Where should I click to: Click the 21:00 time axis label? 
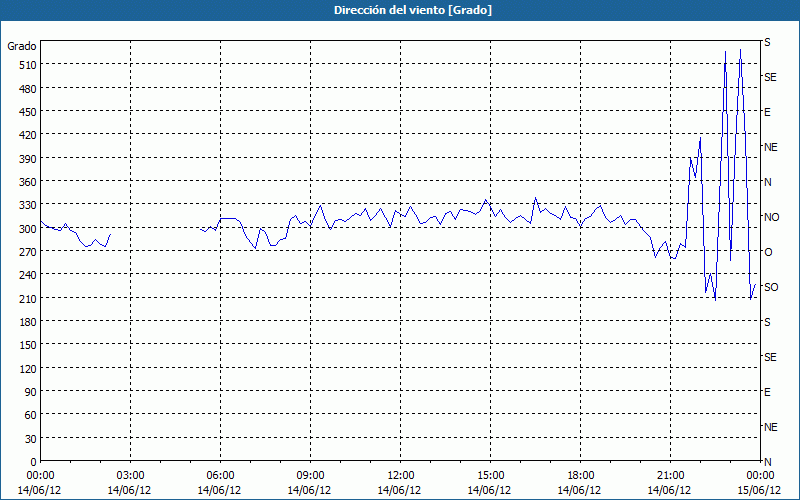[x=670, y=476]
